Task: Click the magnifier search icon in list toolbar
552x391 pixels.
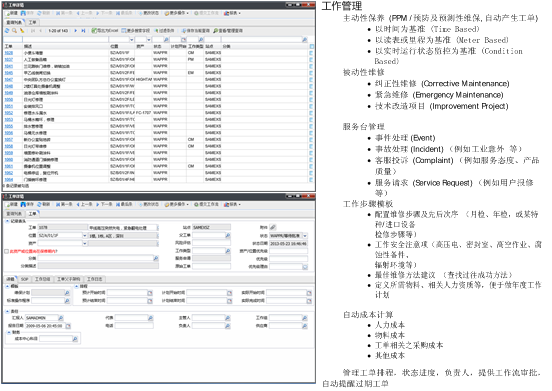Action: (14, 31)
